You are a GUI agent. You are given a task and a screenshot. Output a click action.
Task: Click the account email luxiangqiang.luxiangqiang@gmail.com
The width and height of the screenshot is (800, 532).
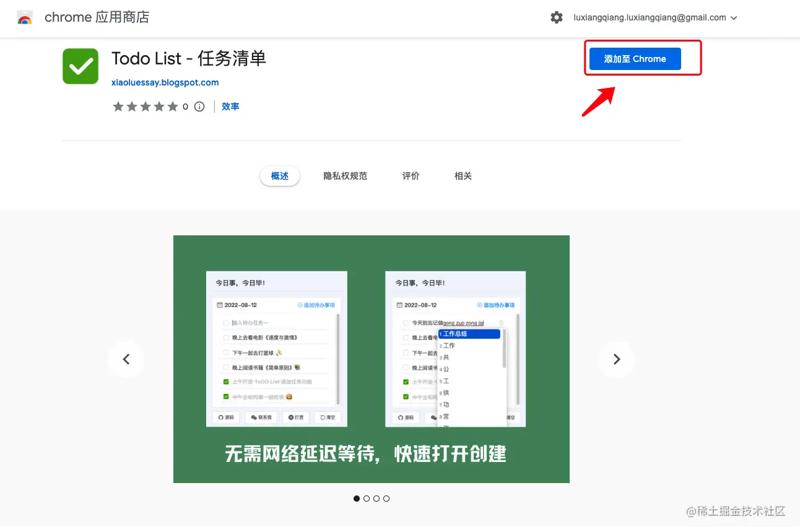coord(650,17)
